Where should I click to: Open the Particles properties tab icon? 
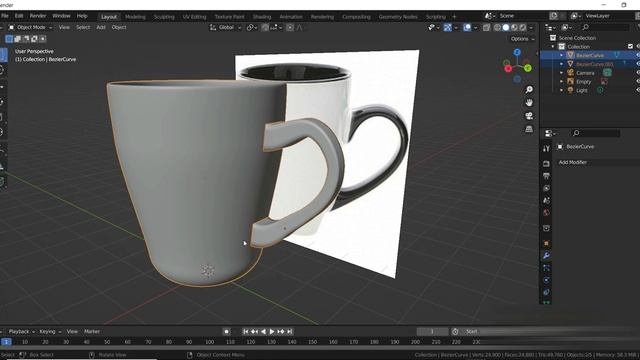pos(547,268)
